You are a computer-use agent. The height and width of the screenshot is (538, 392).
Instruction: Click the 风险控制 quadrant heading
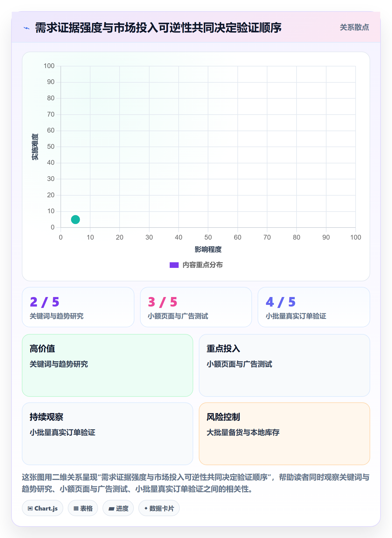(223, 417)
